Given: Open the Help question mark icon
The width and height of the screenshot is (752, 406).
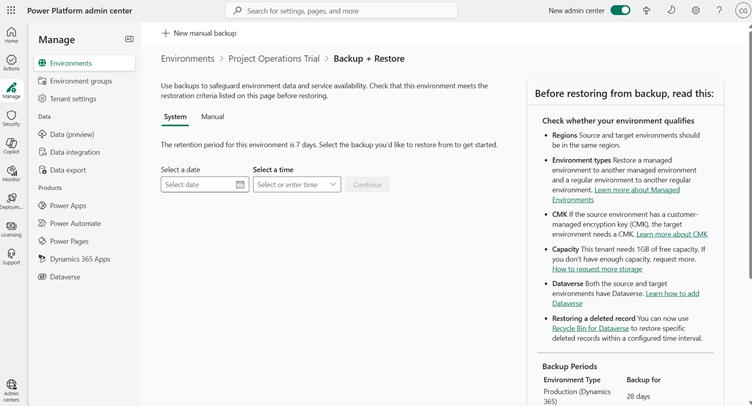Looking at the screenshot, I should click(719, 10).
